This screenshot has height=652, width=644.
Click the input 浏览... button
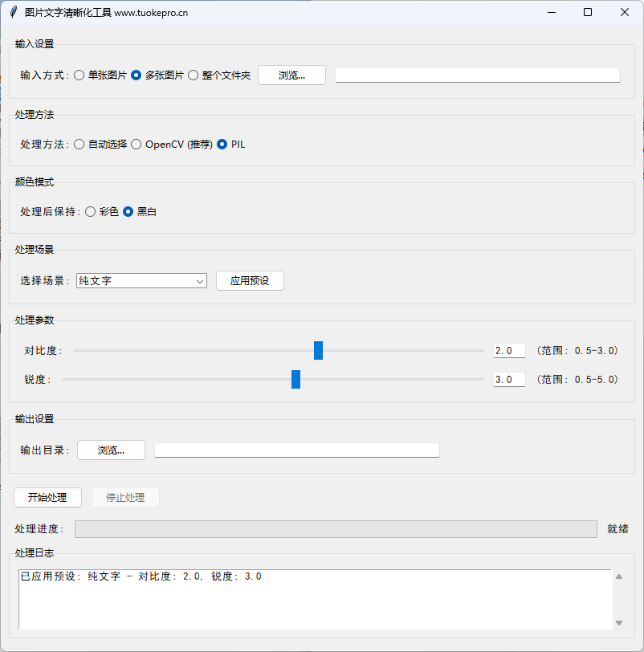click(x=291, y=75)
